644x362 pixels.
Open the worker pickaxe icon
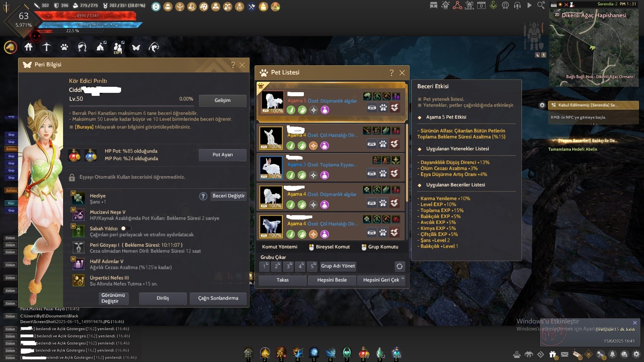coord(46,47)
